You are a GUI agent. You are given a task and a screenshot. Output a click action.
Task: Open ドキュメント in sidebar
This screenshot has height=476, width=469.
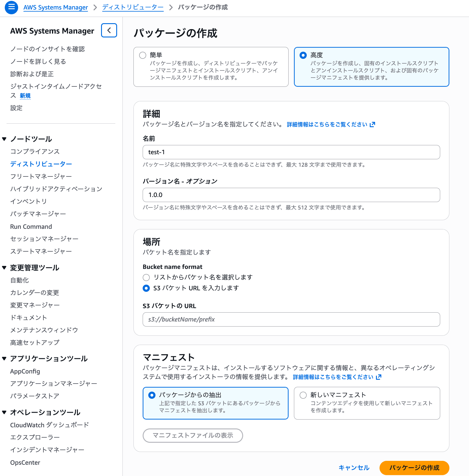(x=29, y=318)
